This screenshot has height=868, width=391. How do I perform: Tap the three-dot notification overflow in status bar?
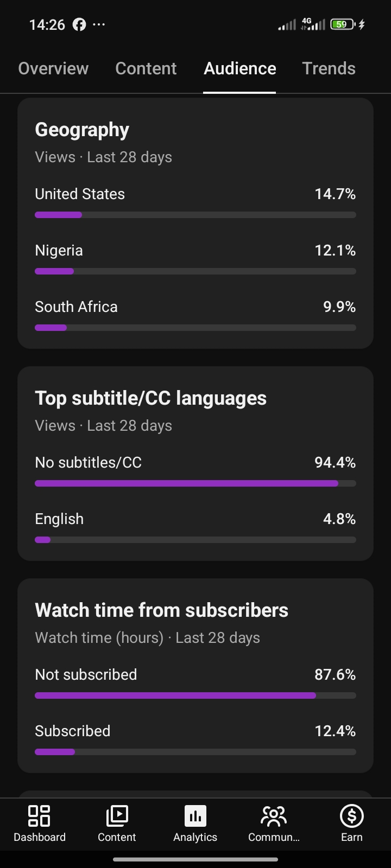click(99, 24)
